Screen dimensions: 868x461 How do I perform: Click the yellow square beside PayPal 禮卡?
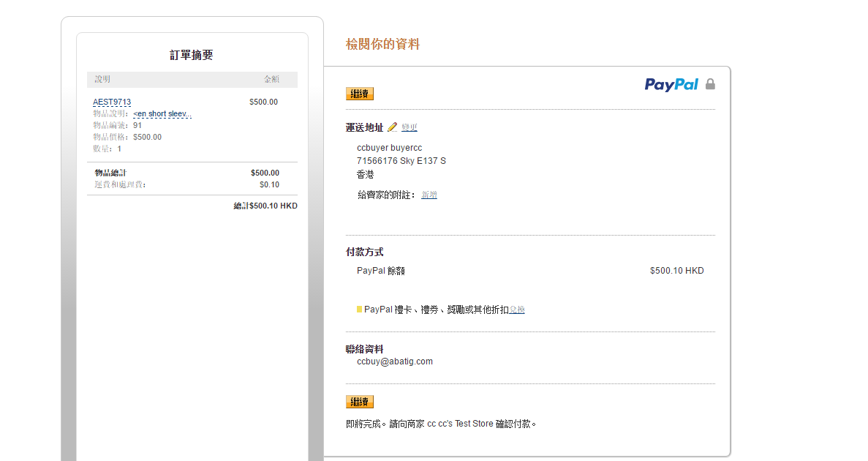click(x=359, y=310)
